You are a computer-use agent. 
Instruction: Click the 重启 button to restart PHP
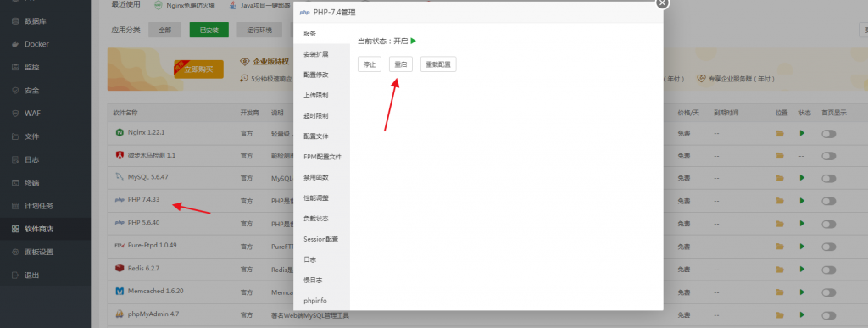coord(401,64)
